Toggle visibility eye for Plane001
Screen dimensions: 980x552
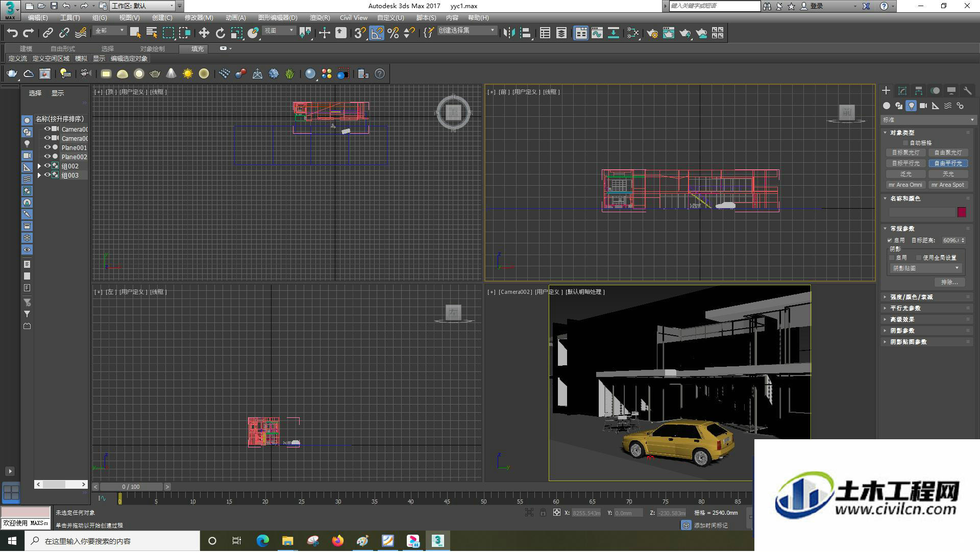[47, 147]
